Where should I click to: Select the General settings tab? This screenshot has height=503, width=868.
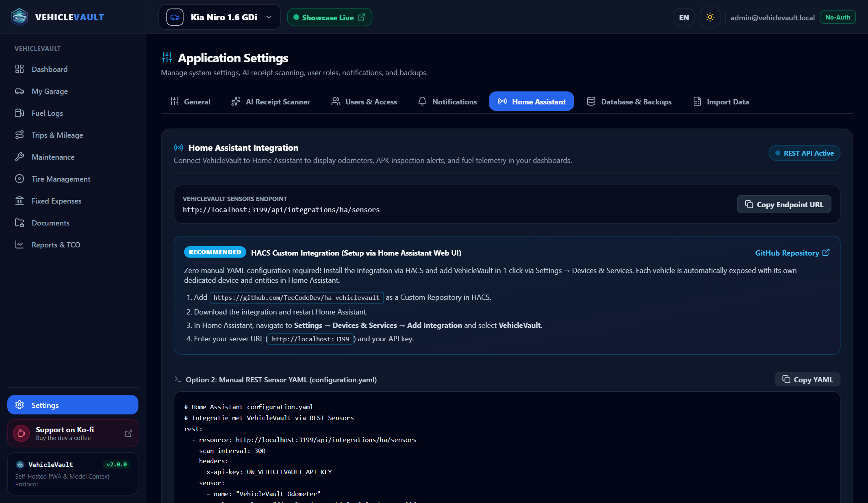tap(190, 102)
